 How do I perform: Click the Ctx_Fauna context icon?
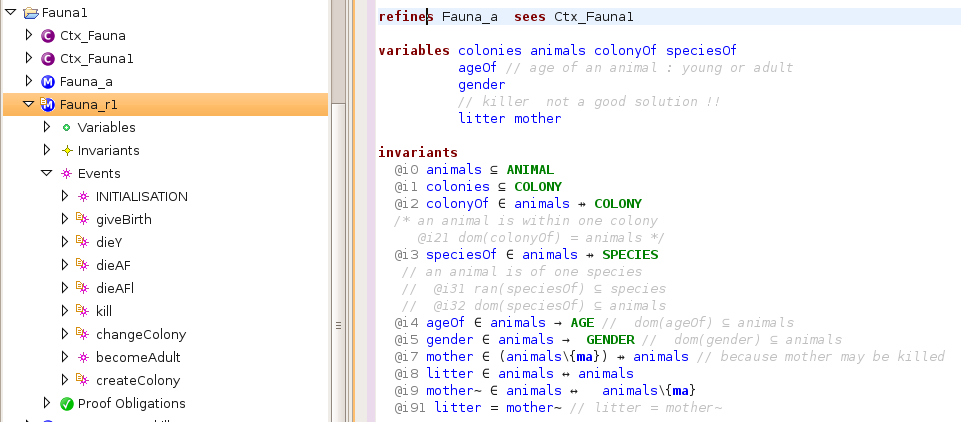pyautogui.click(x=48, y=36)
